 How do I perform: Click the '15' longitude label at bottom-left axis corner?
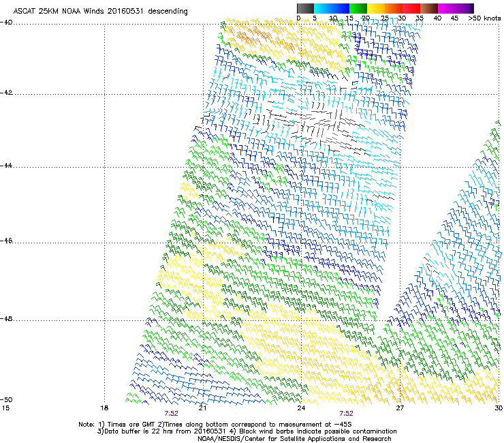point(5,408)
